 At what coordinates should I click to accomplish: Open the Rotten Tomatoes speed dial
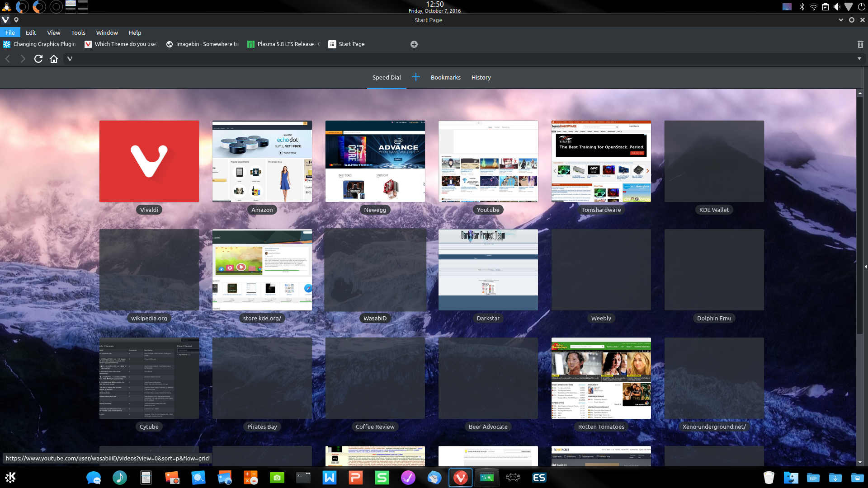click(601, 378)
